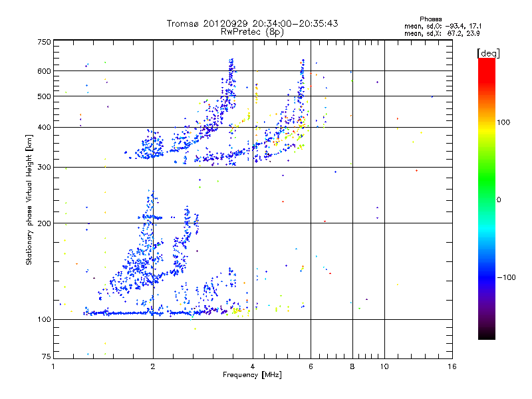Click the colorbar label '-100'

tap(506, 277)
